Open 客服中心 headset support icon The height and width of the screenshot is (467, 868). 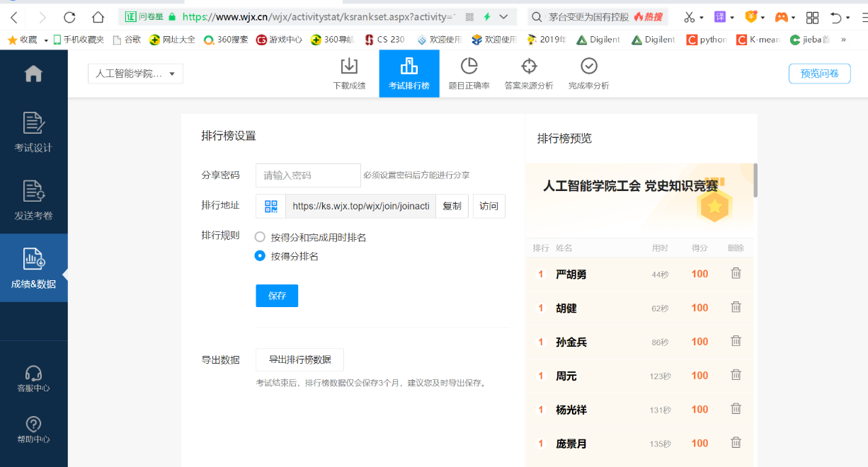point(33,379)
